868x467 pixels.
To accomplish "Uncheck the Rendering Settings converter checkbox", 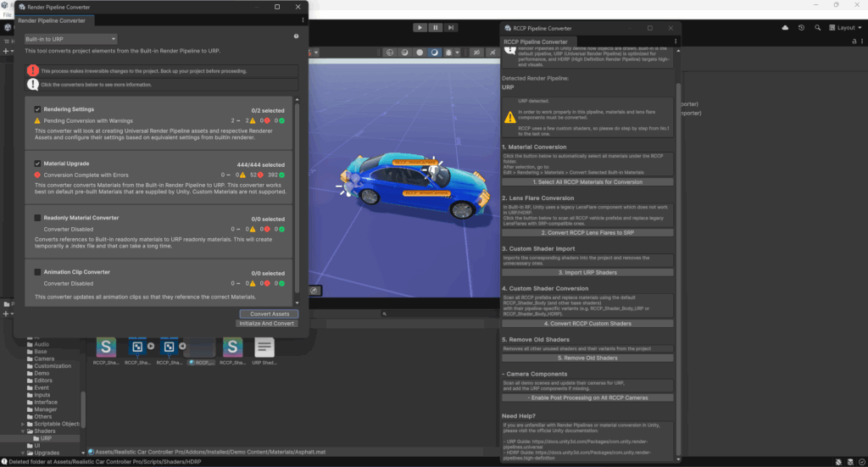I will point(37,109).
